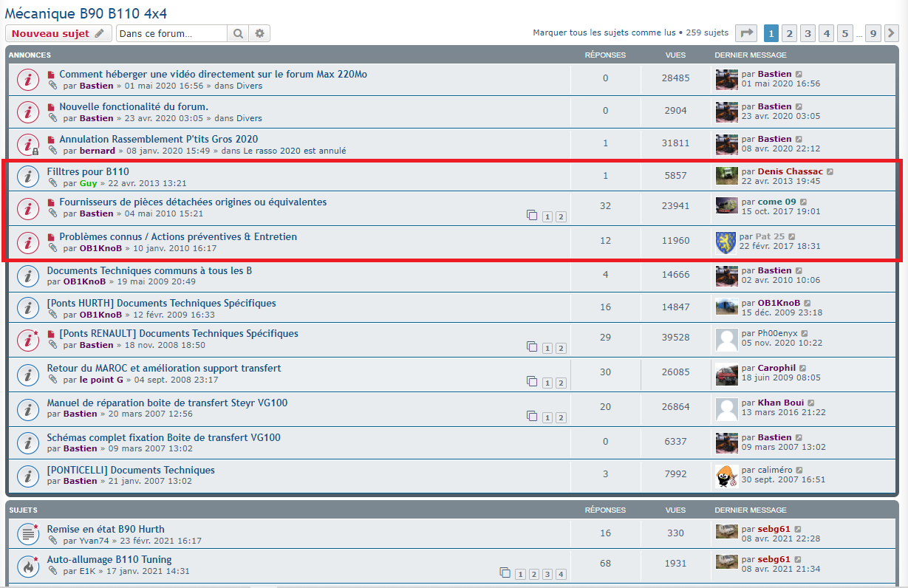
Task: Open topic Documents Techniques communs à tous les B
Action: point(149,271)
